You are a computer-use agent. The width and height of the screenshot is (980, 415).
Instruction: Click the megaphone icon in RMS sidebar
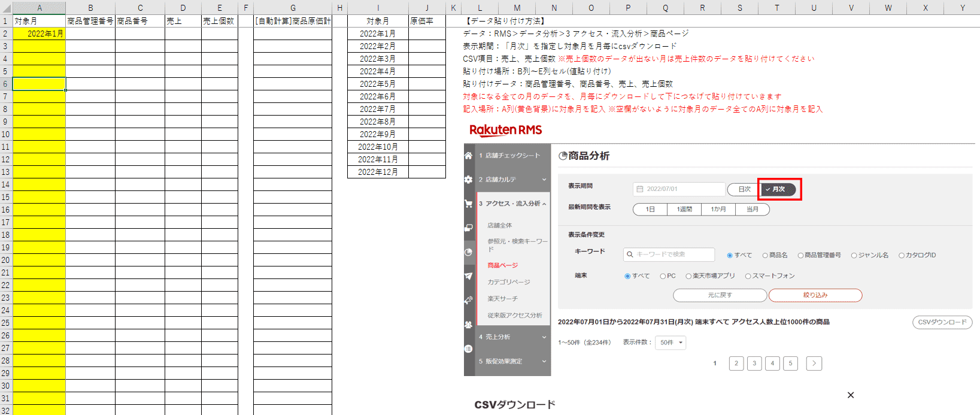coord(468,300)
